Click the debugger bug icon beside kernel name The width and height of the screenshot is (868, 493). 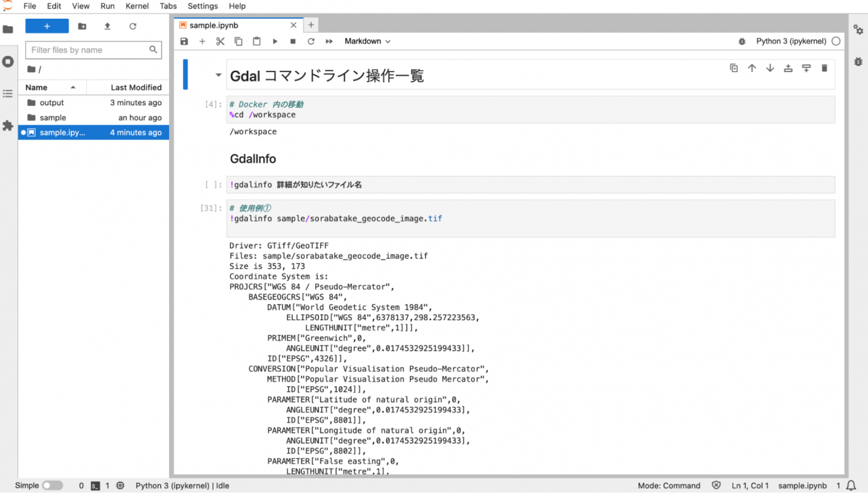pos(742,41)
